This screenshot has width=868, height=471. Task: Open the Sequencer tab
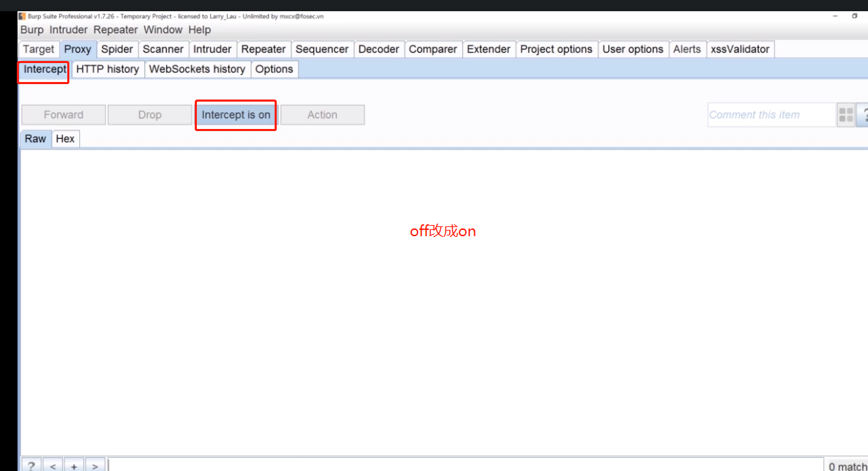click(322, 49)
